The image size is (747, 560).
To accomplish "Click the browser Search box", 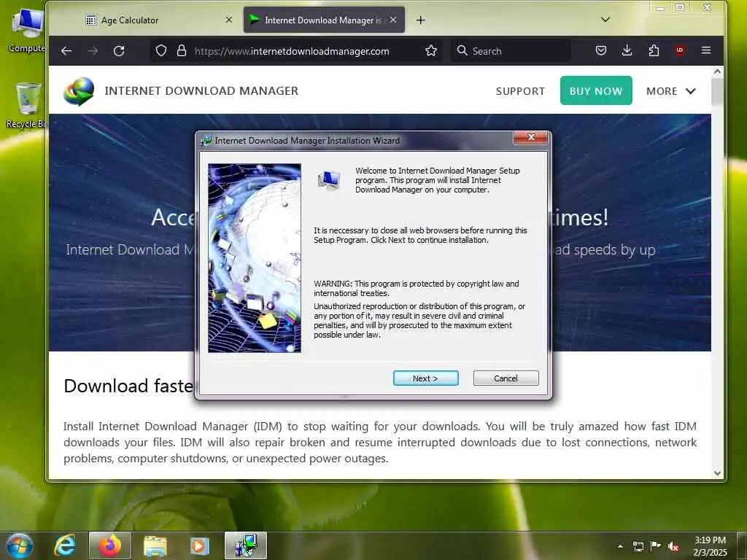I will 511,51.
